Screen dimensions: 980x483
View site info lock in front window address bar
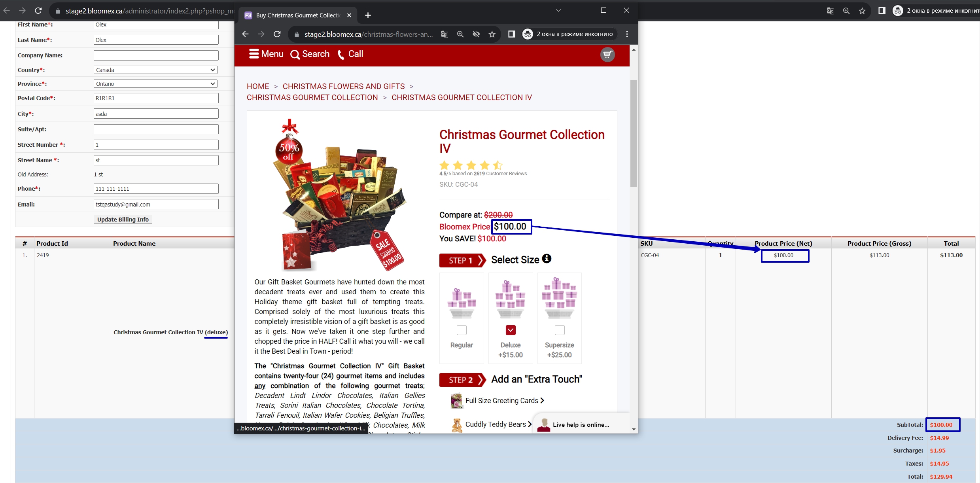point(297,34)
